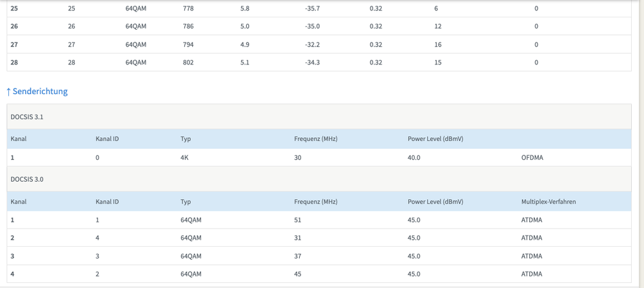Select upstream row with frequency 31
Image resolution: width=644 pixels, height=288 pixels.
click(x=319, y=238)
